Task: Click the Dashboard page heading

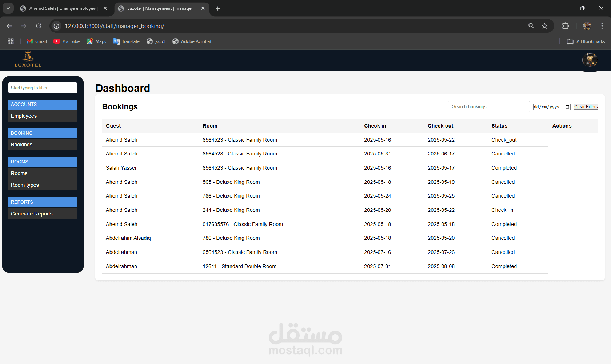Action: pos(123,88)
